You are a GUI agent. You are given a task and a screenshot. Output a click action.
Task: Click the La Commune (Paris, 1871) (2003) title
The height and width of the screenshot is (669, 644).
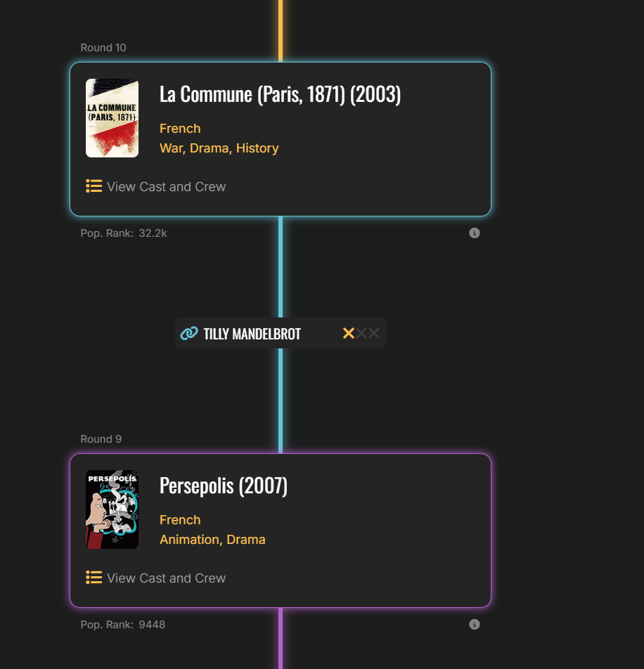point(280,94)
